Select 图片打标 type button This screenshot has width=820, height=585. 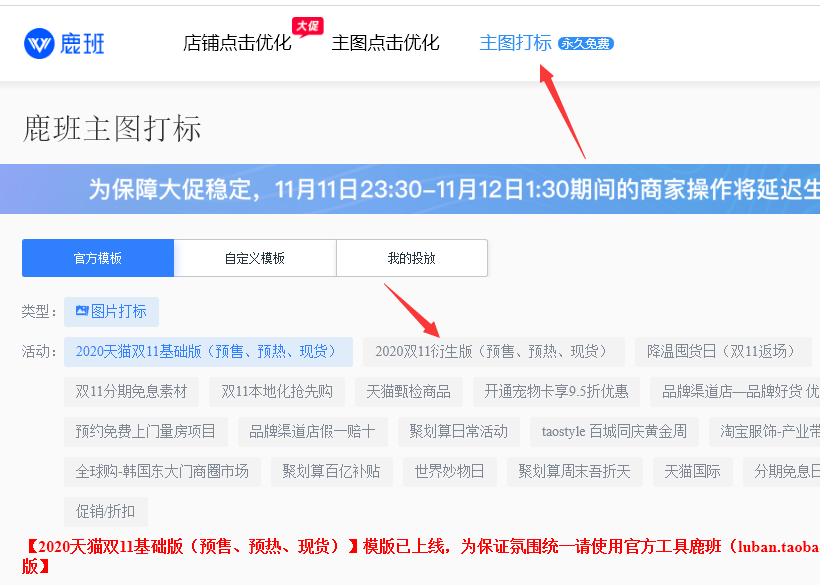point(111,312)
